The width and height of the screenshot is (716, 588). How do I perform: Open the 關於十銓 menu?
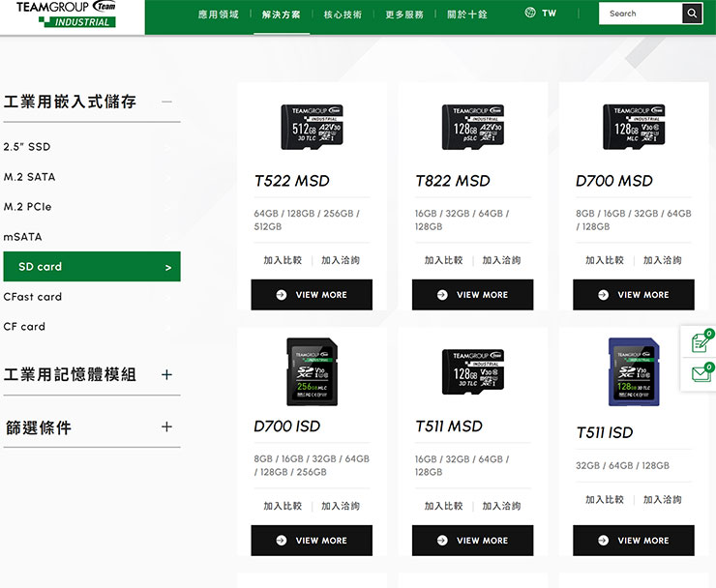pyautogui.click(x=467, y=15)
